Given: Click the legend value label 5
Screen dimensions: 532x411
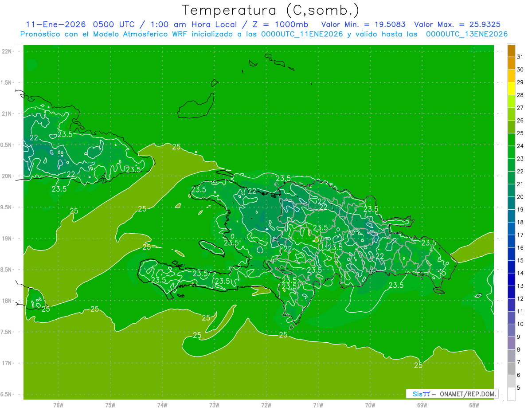Looking at the screenshot, I should click(519, 388).
